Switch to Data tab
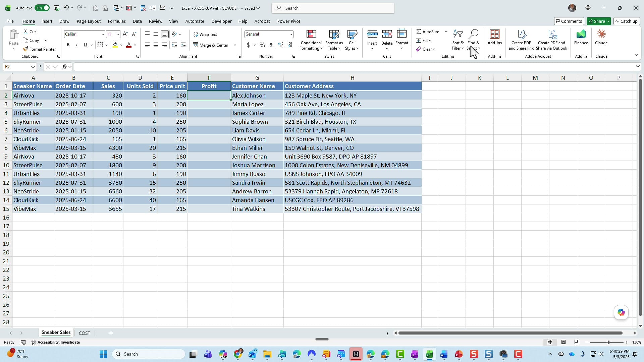644x362 pixels. (137, 21)
